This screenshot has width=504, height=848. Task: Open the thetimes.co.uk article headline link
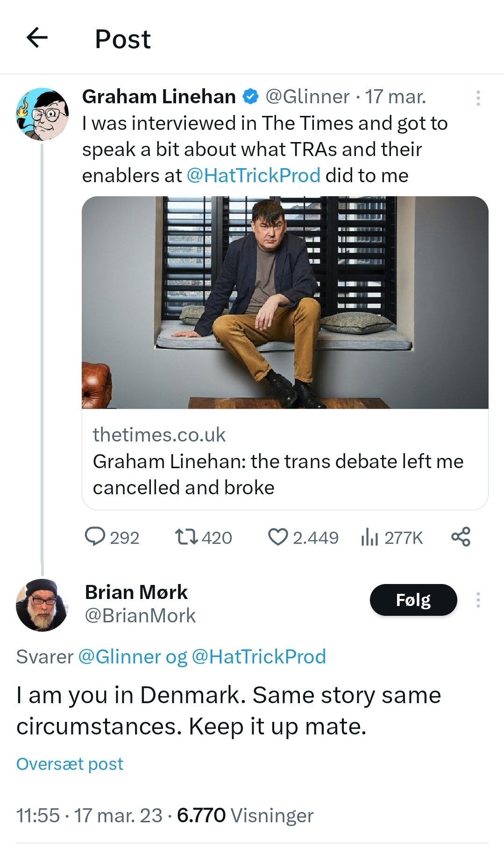point(278,474)
